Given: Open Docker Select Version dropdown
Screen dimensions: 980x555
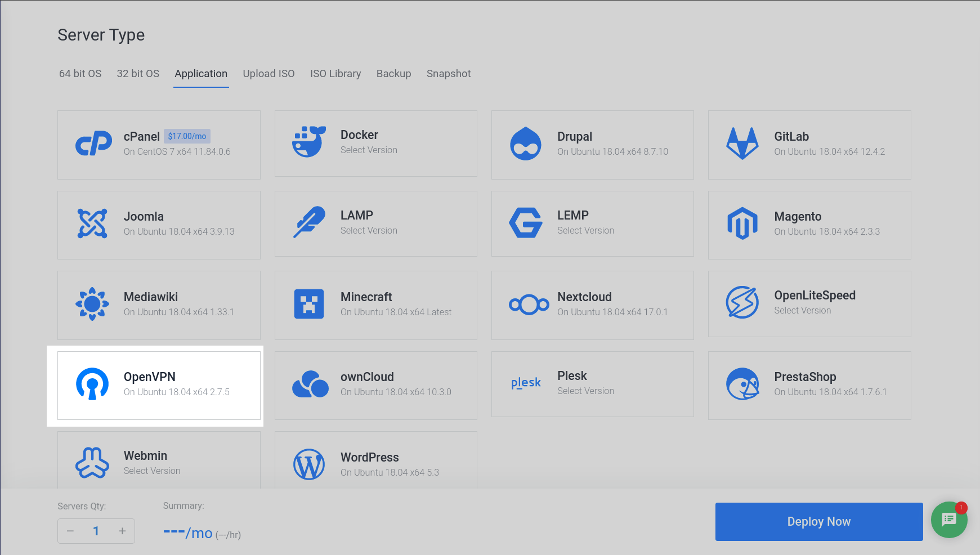Looking at the screenshot, I should (x=369, y=150).
